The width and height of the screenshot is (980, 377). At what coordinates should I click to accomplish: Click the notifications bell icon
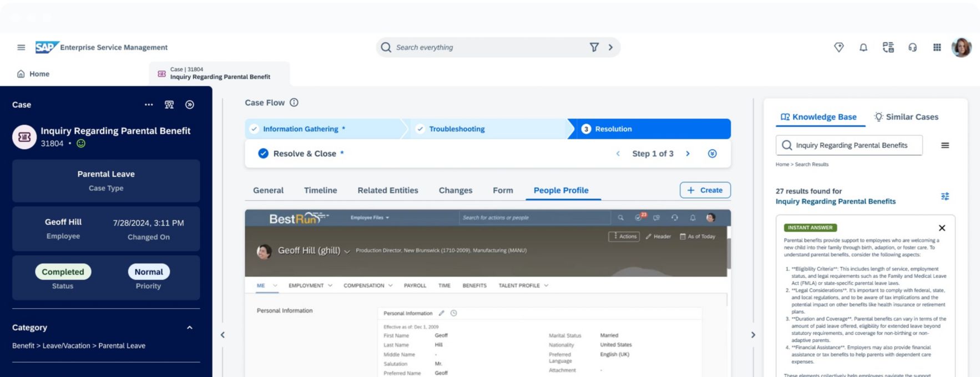tap(863, 48)
